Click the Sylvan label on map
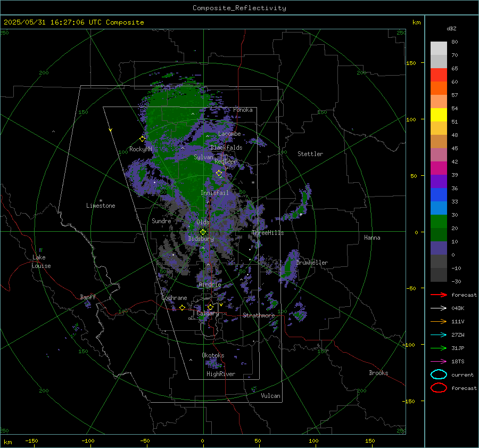 203,157
